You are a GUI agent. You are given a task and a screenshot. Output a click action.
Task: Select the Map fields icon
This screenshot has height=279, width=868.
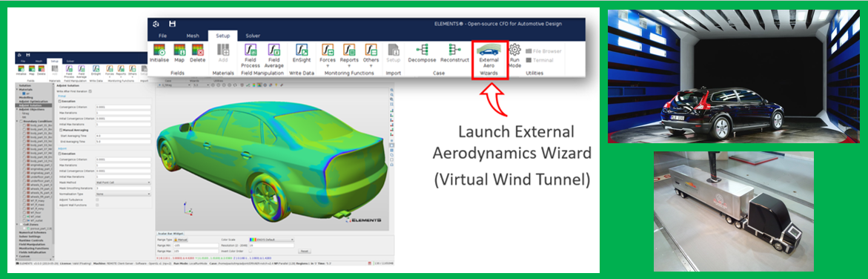coord(179,54)
